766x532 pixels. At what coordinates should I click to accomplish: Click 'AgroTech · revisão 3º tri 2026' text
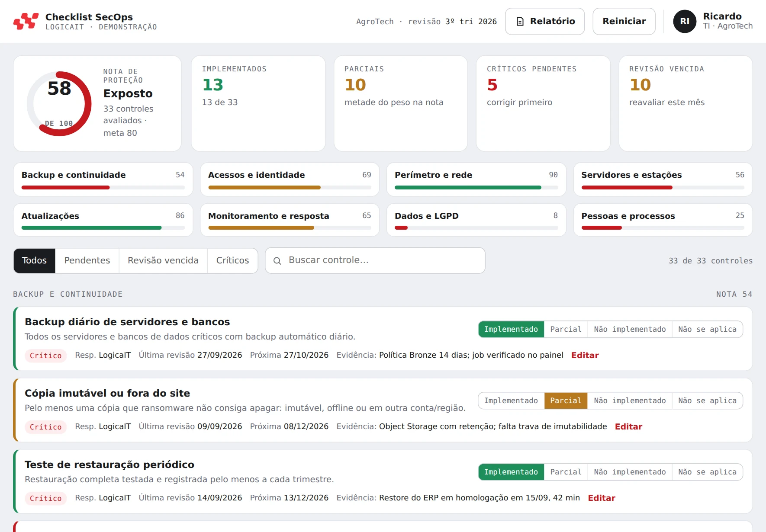pos(426,22)
